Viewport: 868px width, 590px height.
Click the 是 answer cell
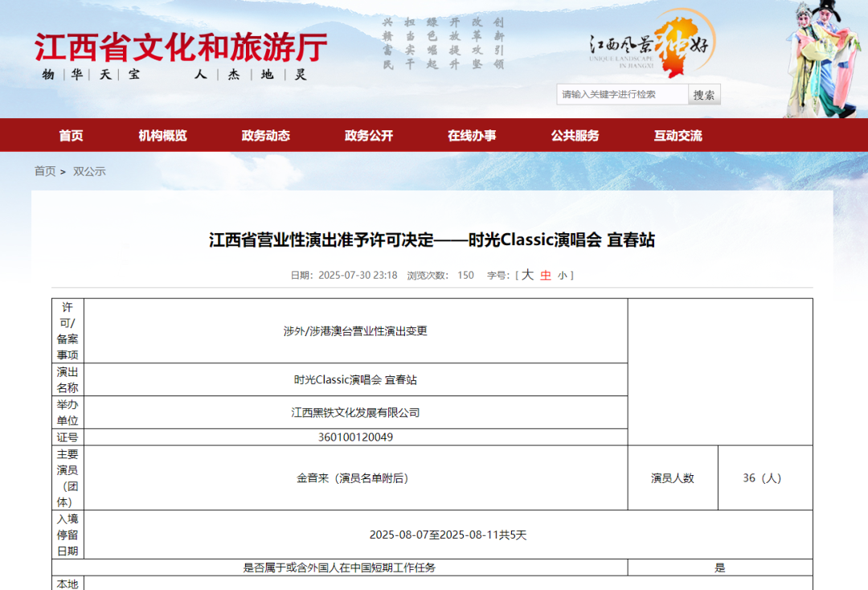720,567
